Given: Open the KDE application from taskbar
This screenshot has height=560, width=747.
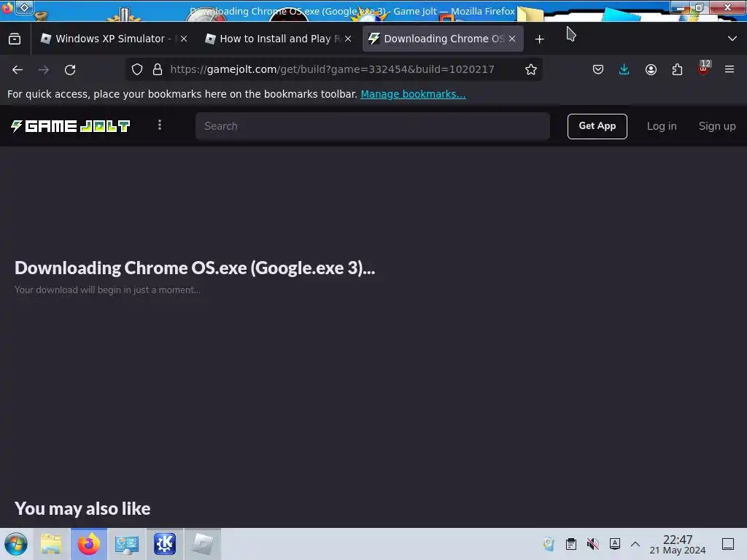Looking at the screenshot, I should 165,544.
